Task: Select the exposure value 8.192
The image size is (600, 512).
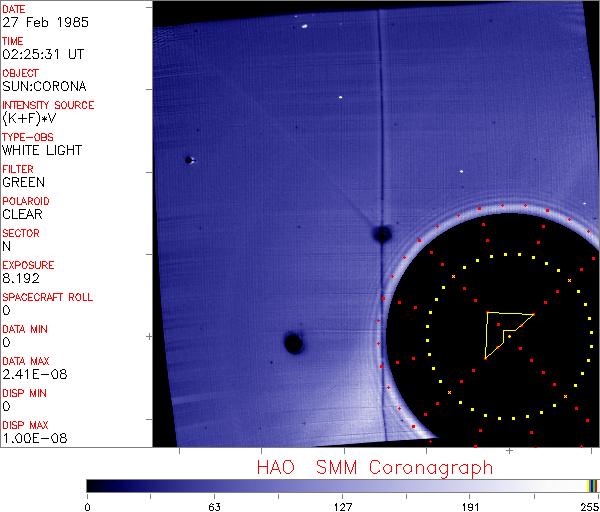Action: point(20,278)
